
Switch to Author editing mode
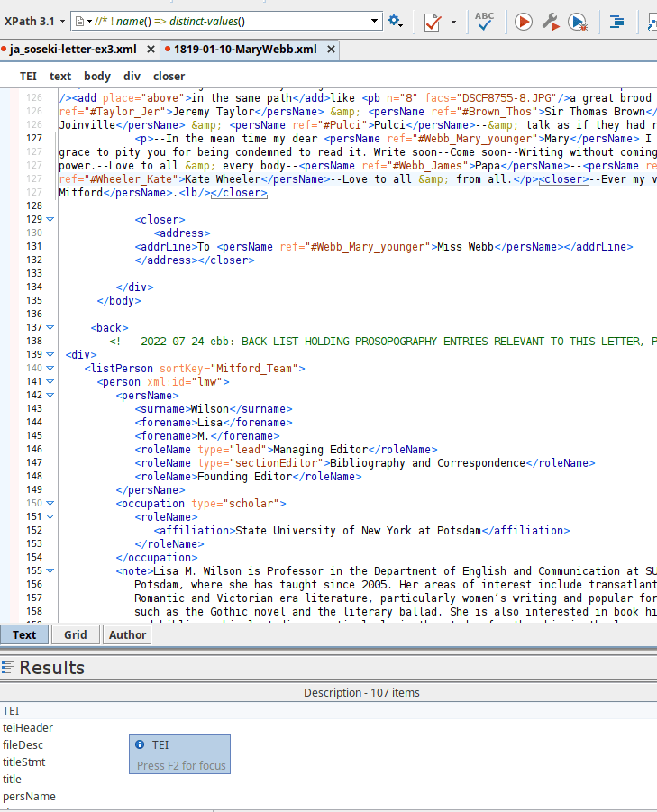pyautogui.click(x=127, y=634)
